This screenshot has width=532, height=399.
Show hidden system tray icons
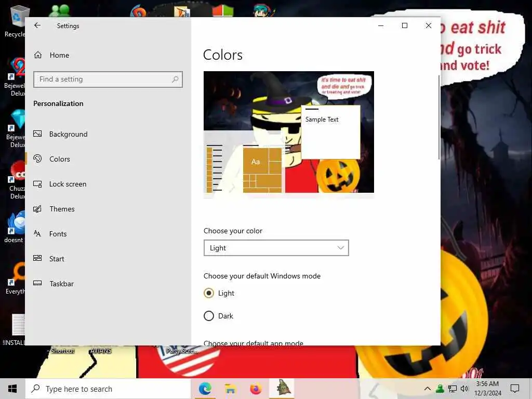(x=428, y=389)
